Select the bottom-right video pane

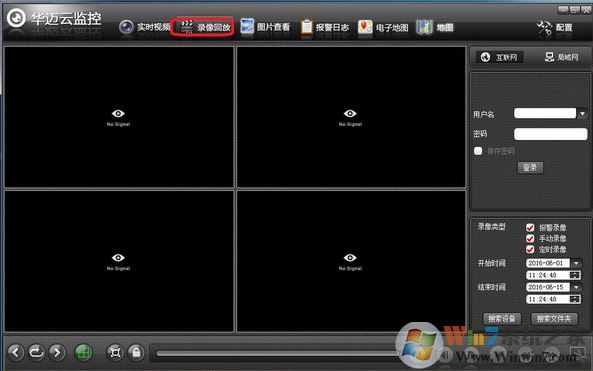pyautogui.click(x=351, y=261)
